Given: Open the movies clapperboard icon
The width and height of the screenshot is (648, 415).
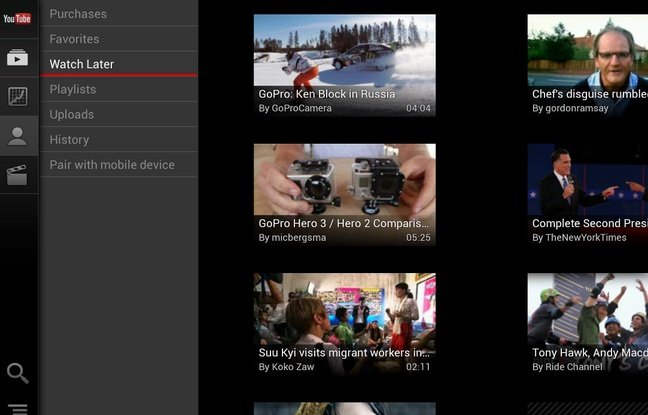Looking at the screenshot, I should coord(17,174).
